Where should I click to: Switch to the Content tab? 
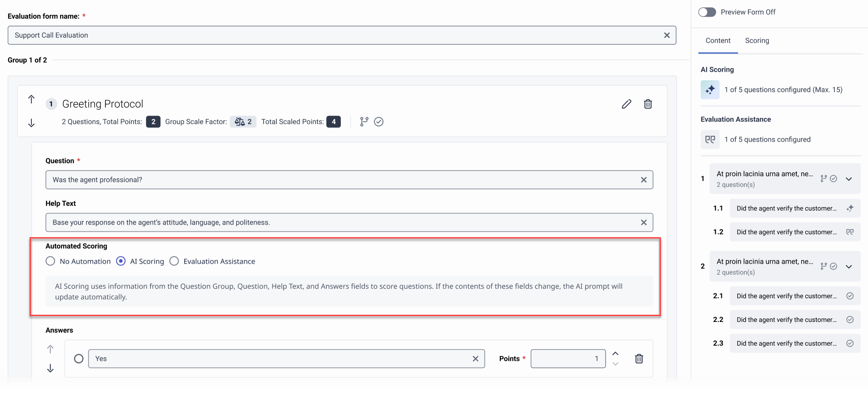click(718, 41)
